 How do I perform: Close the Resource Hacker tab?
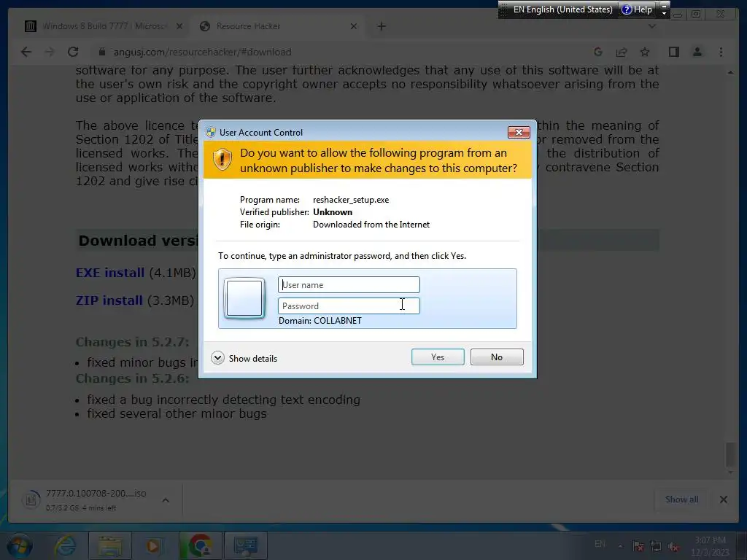354,26
